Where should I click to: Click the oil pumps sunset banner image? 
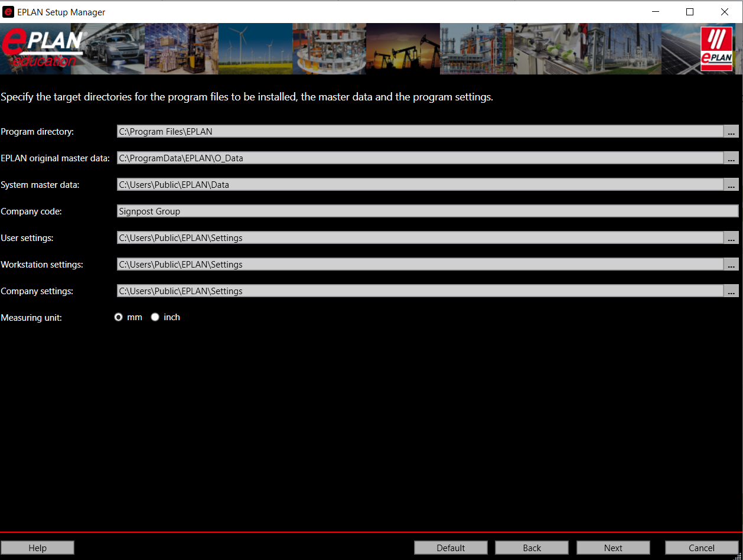pyautogui.click(x=403, y=49)
